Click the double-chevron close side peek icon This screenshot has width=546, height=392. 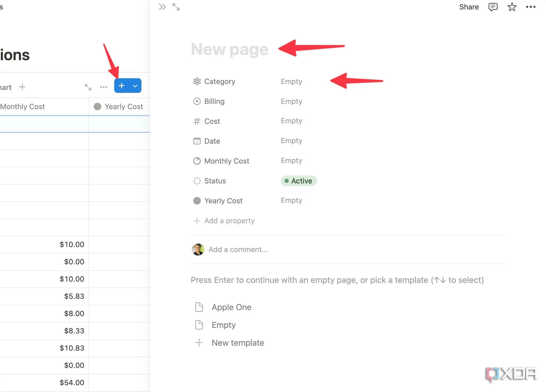coord(162,7)
